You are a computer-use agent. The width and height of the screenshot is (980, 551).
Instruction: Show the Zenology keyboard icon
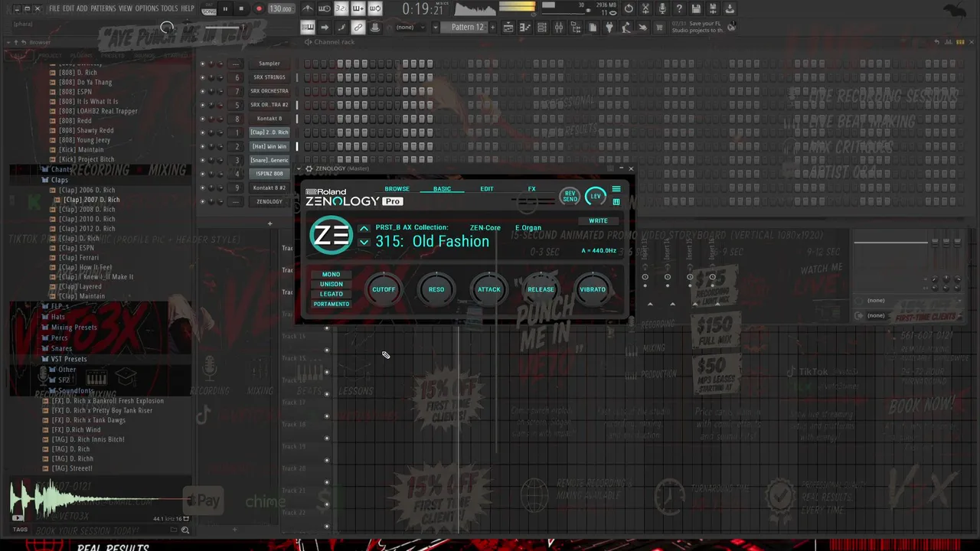tap(616, 202)
